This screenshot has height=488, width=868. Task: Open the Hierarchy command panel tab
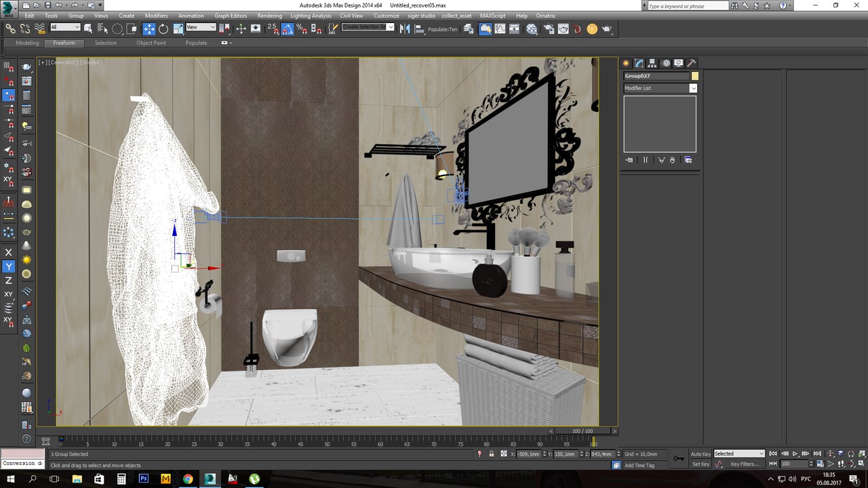pyautogui.click(x=652, y=63)
